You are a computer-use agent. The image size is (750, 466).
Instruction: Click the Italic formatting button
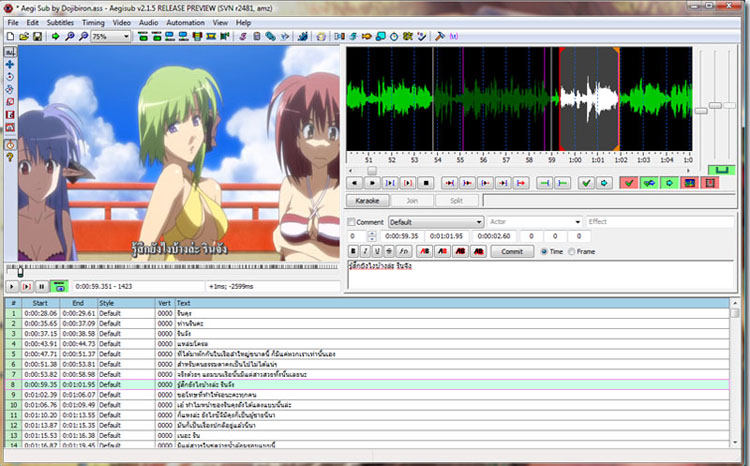pyautogui.click(x=365, y=251)
